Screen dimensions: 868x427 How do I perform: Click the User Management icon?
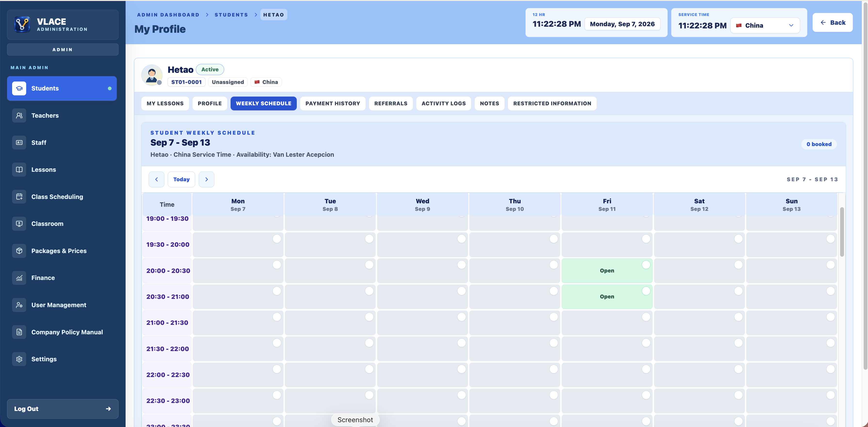point(19,305)
